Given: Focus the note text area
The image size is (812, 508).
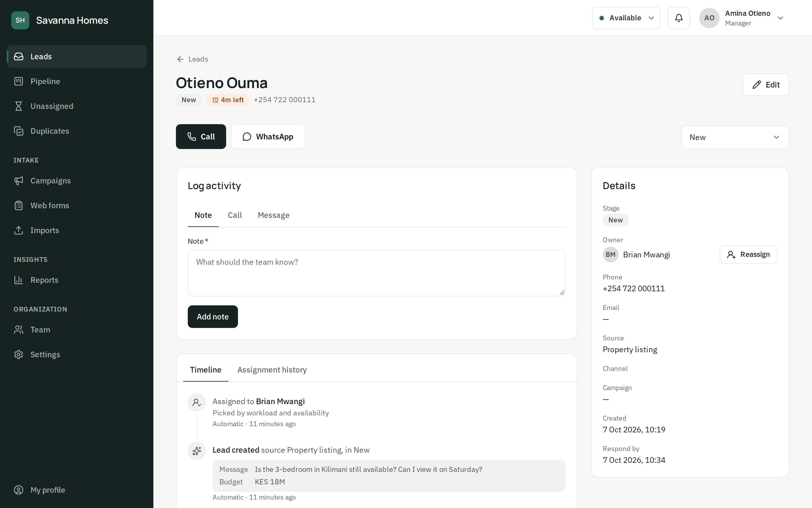Looking at the screenshot, I should pos(376,273).
